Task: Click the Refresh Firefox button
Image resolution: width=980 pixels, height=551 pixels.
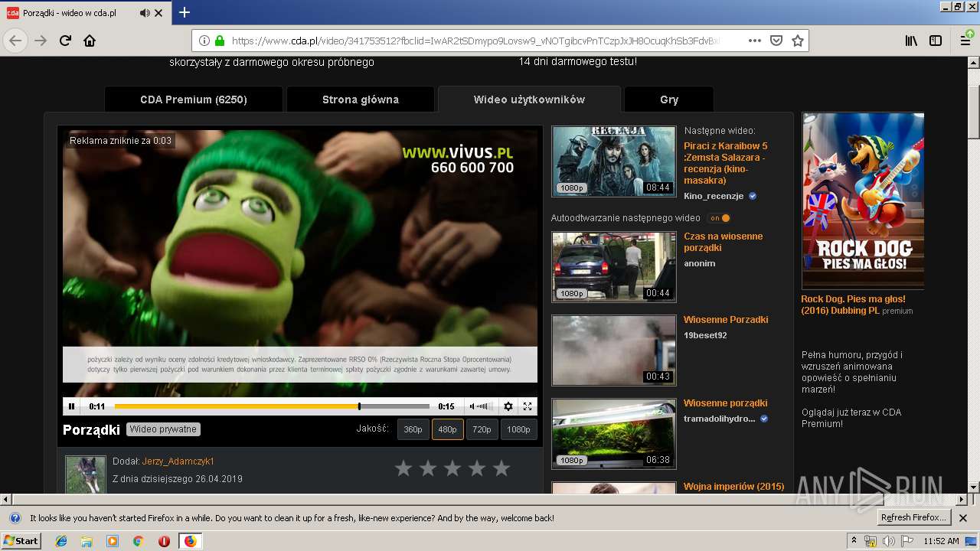Action: click(914, 518)
